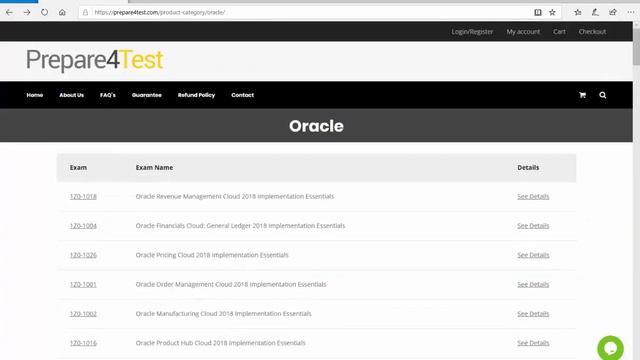Click 'Oracle Manufacturing Cloud 2018' exam name
This screenshot has width=640, height=360.
223,314
